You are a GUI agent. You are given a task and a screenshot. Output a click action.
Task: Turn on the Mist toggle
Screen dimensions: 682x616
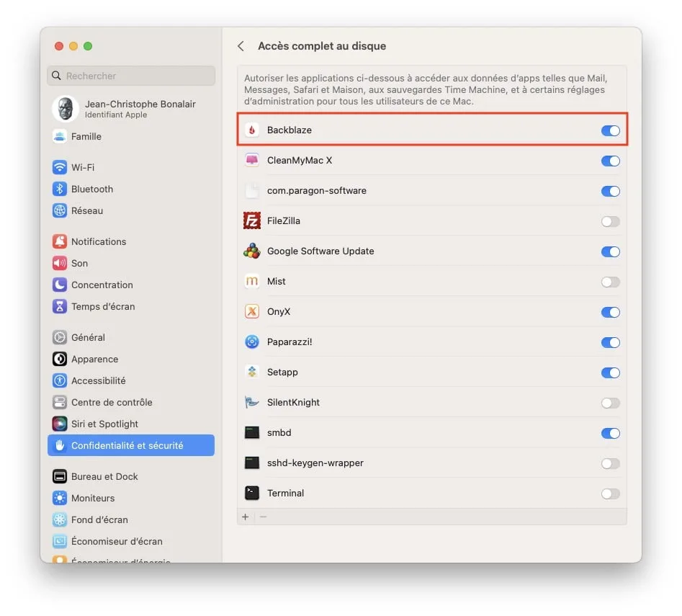tap(611, 282)
